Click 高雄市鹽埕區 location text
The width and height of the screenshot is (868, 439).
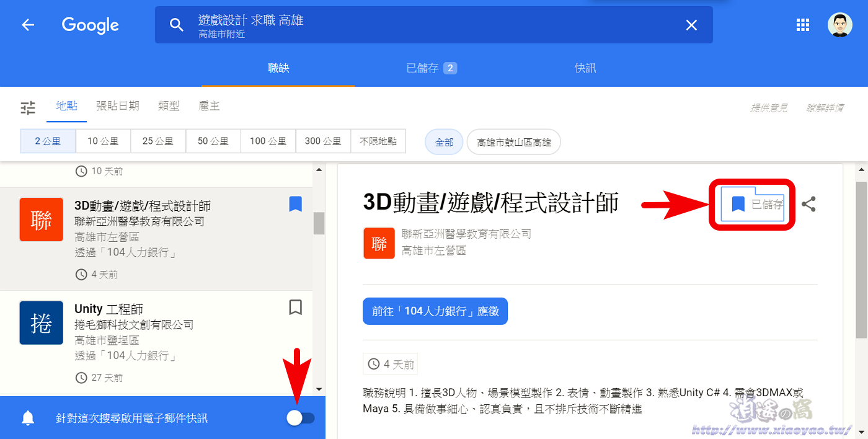tap(107, 340)
